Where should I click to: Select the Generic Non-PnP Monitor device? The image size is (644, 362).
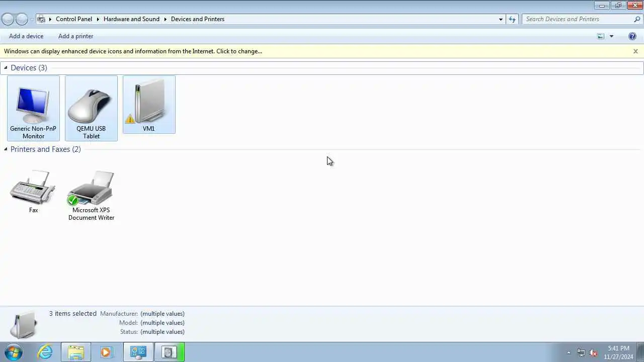(x=33, y=108)
